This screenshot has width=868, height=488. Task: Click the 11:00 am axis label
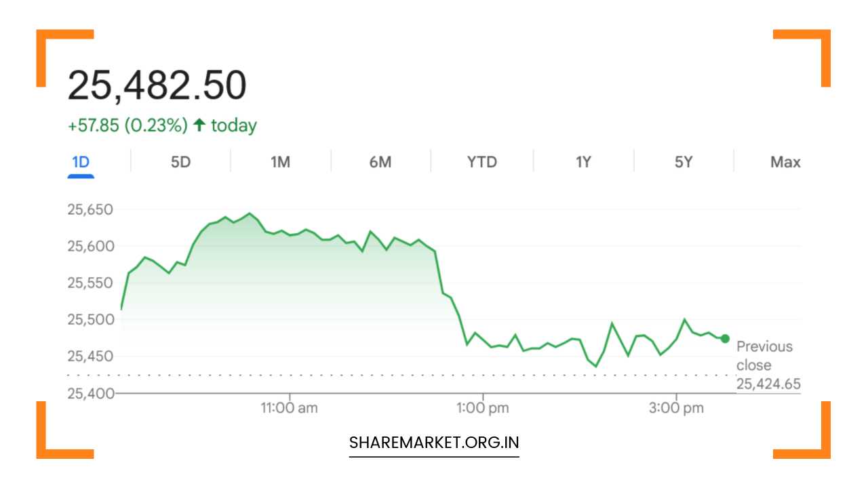pos(290,407)
